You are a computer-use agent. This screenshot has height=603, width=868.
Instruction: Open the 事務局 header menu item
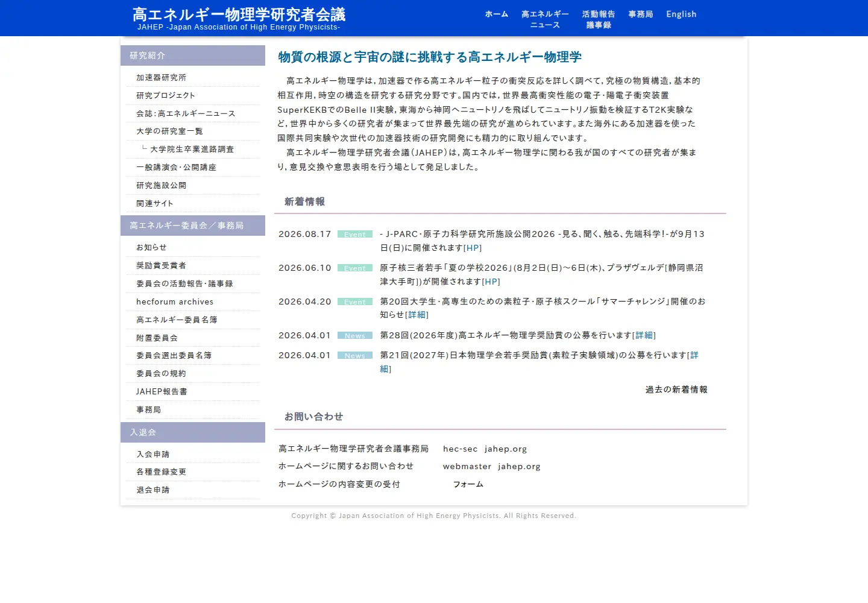click(641, 14)
